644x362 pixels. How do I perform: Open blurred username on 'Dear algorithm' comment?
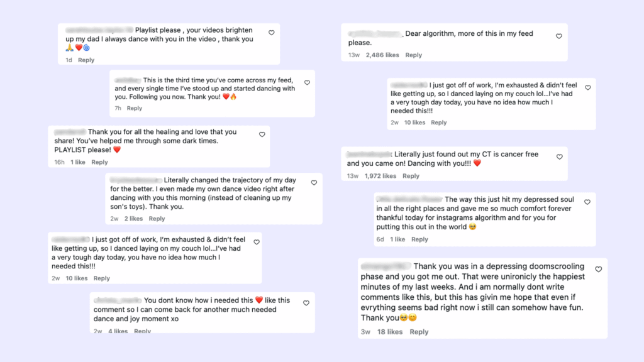click(375, 34)
